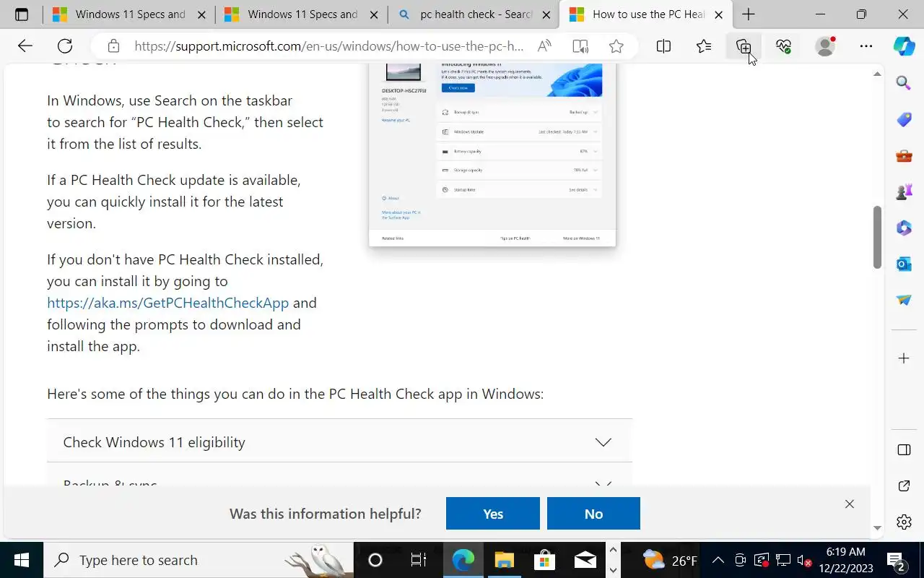The height and width of the screenshot is (578, 924).
Task: Close the first Windows 11 Specs tab
Action: pyautogui.click(x=202, y=14)
